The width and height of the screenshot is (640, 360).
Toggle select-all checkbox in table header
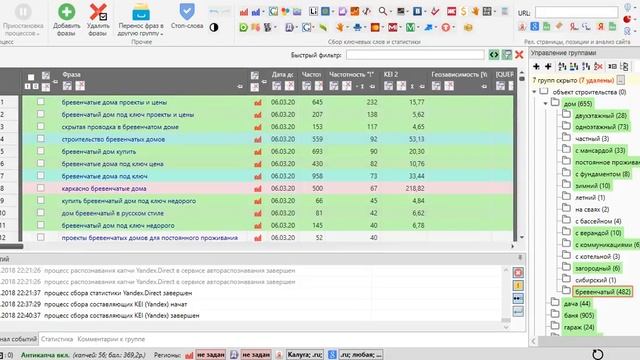31,77
